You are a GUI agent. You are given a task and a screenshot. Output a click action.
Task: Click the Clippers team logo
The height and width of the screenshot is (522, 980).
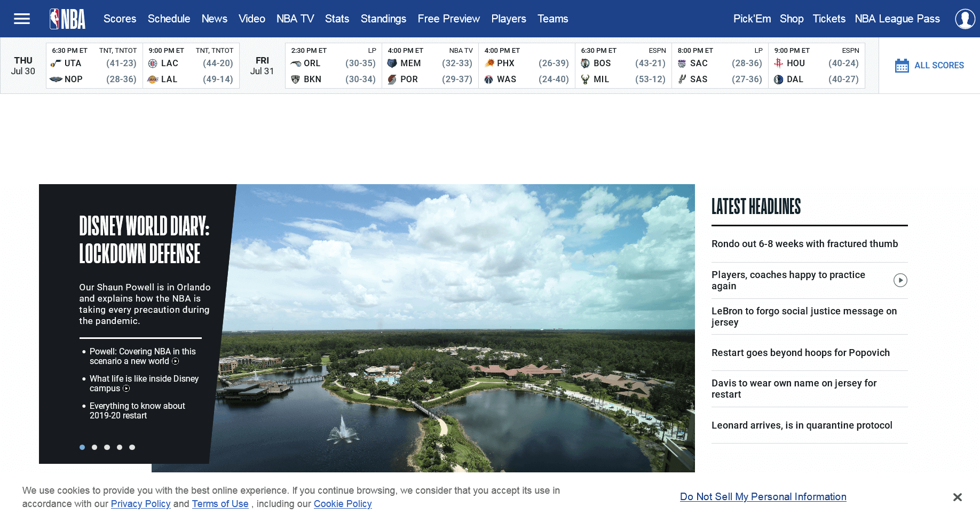pyautogui.click(x=153, y=63)
